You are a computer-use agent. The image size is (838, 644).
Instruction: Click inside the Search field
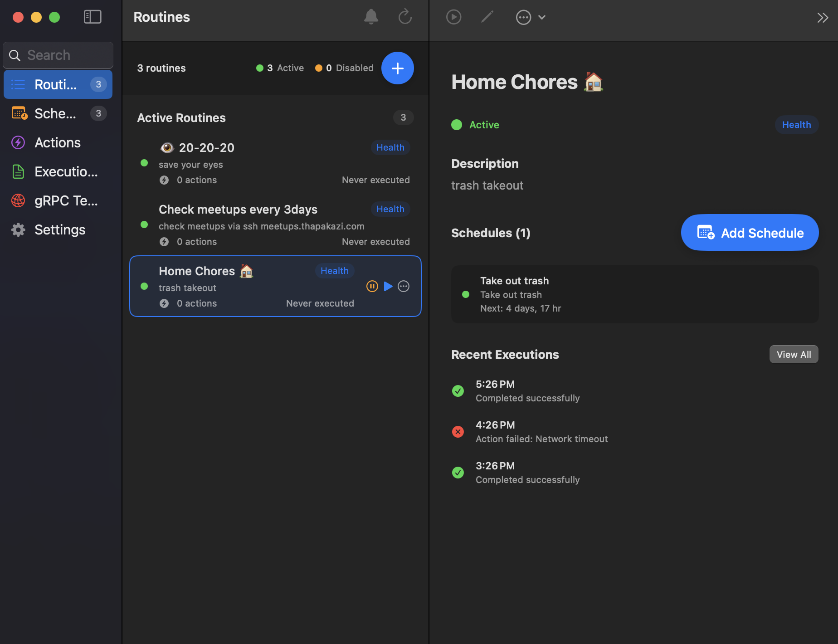pyautogui.click(x=58, y=55)
